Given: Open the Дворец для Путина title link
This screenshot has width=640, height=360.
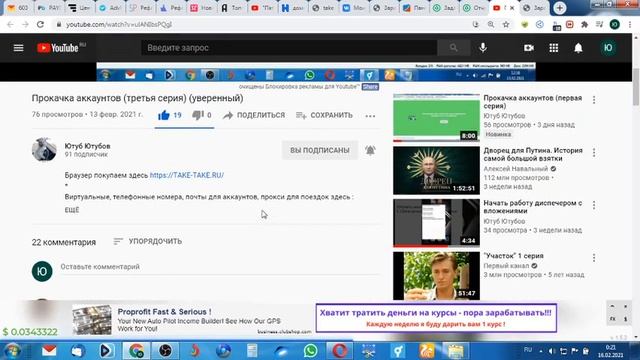Looking at the screenshot, I should pyautogui.click(x=533, y=154).
